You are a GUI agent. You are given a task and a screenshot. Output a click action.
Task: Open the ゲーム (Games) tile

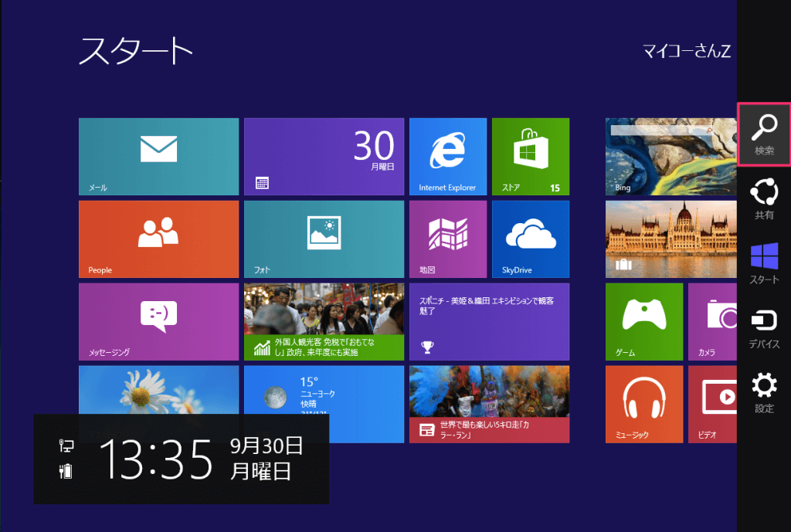644,322
